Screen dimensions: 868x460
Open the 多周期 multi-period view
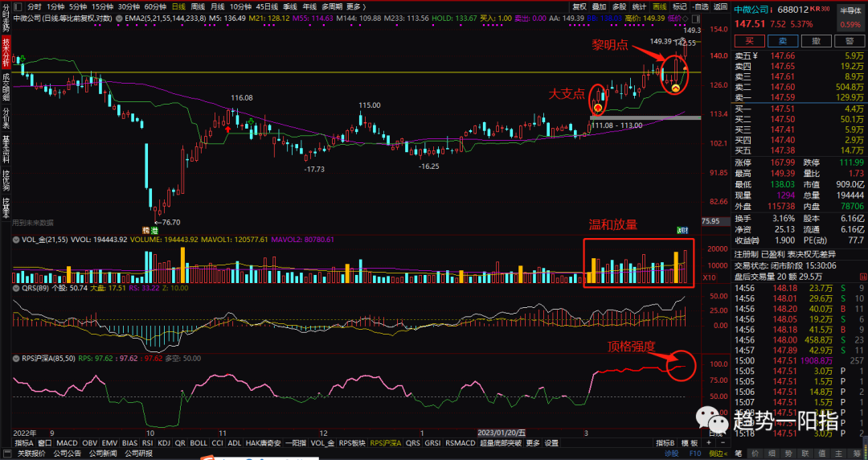[332, 6]
